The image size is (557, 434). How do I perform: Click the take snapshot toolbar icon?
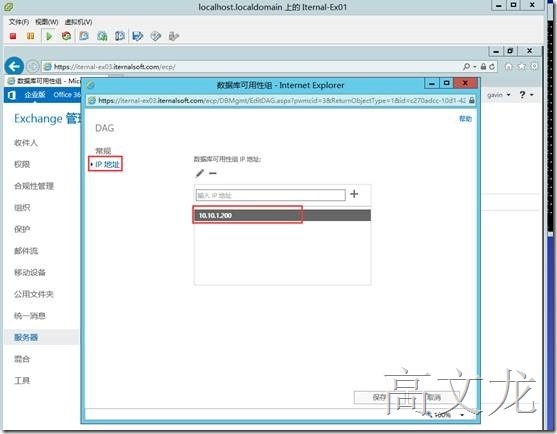click(84, 36)
